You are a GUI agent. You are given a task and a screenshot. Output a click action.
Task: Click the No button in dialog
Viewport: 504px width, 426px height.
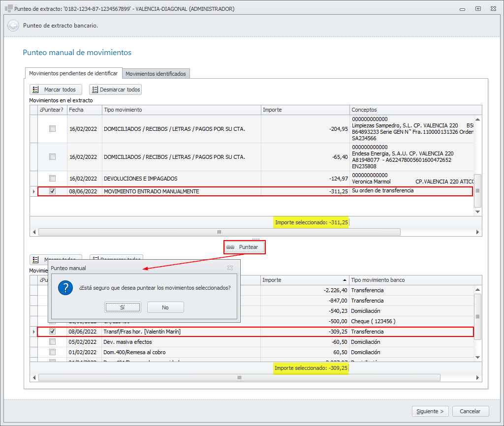tap(165, 307)
